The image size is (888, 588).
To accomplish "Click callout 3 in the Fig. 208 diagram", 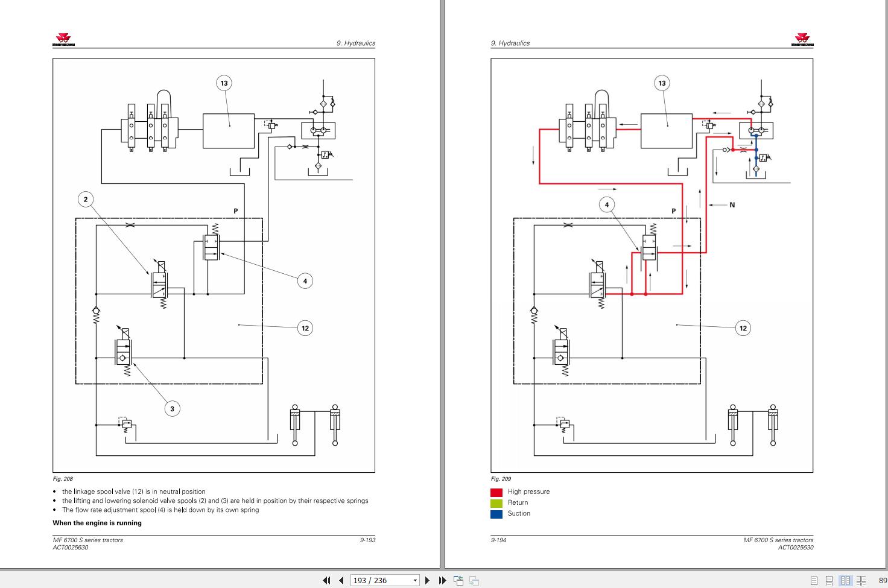I will [x=172, y=409].
